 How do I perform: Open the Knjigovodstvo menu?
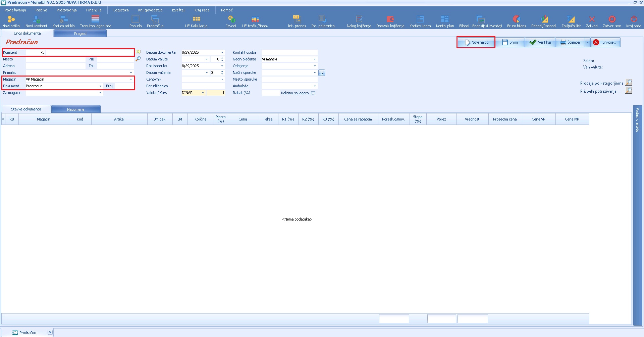[150, 10]
